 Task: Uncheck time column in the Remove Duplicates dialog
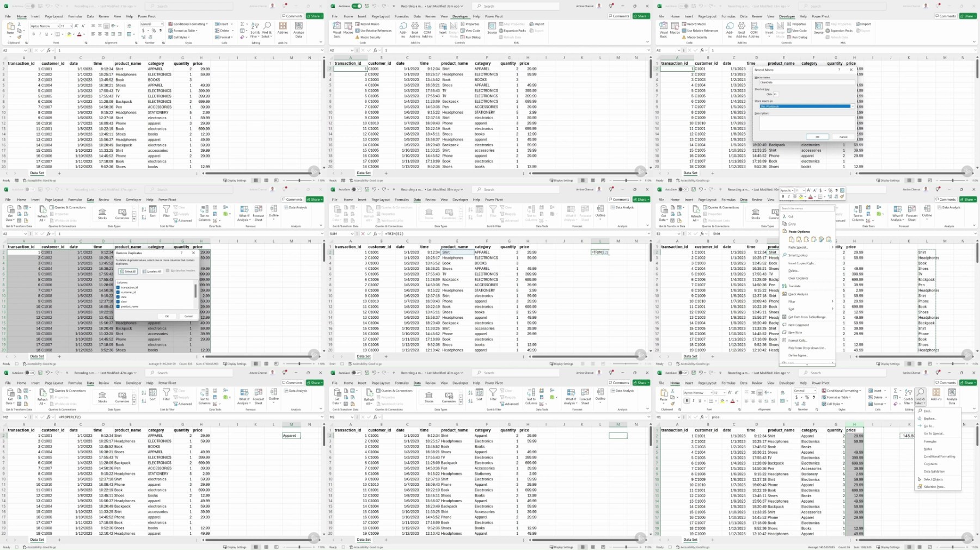(x=118, y=301)
